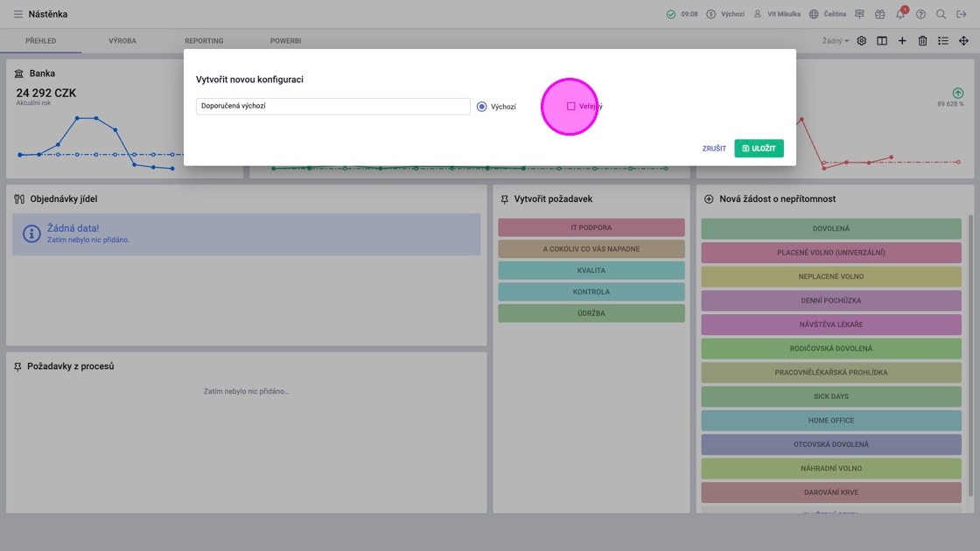
Task: Choose NÁVŠTĚVA LÉKAŘE absence
Action: click(831, 324)
